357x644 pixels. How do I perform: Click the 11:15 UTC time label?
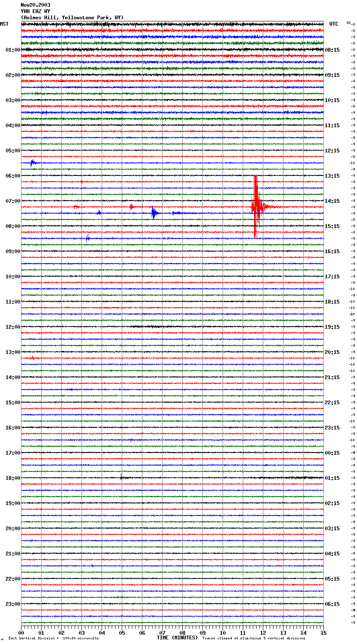coord(332,126)
